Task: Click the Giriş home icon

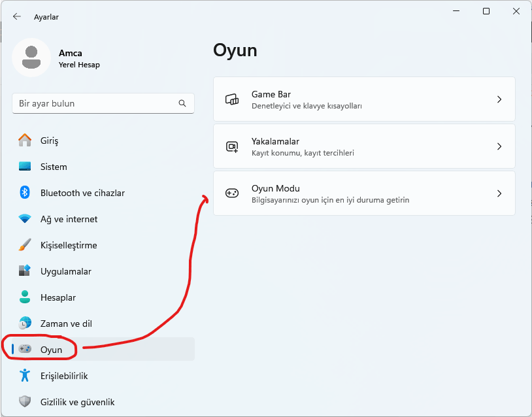Action: [x=25, y=140]
